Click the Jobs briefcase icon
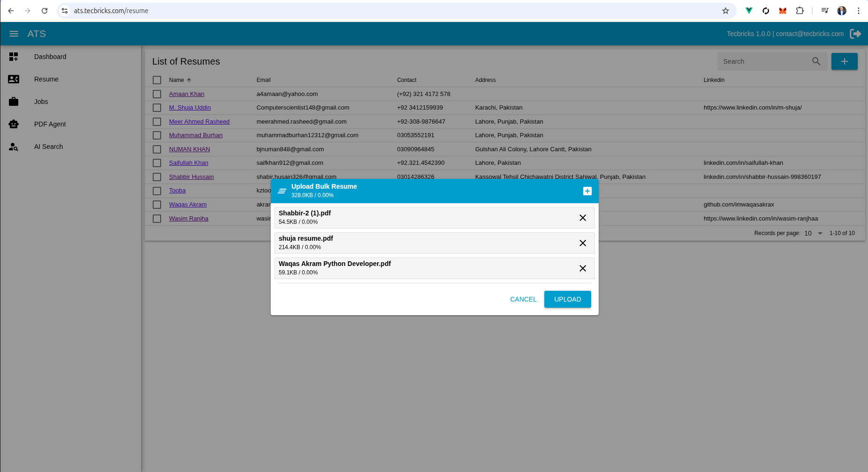 (x=14, y=102)
